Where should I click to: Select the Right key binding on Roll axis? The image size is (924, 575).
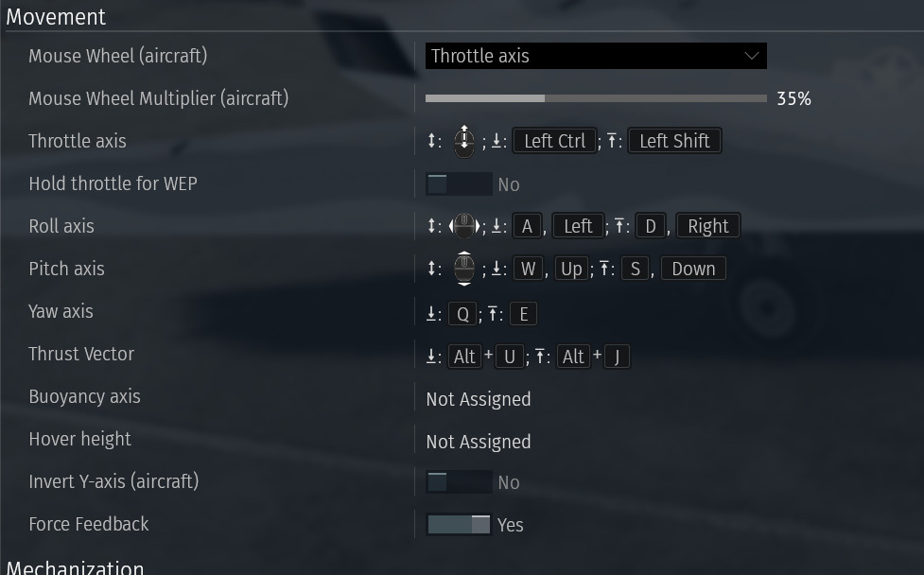pyautogui.click(x=707, y=227)
